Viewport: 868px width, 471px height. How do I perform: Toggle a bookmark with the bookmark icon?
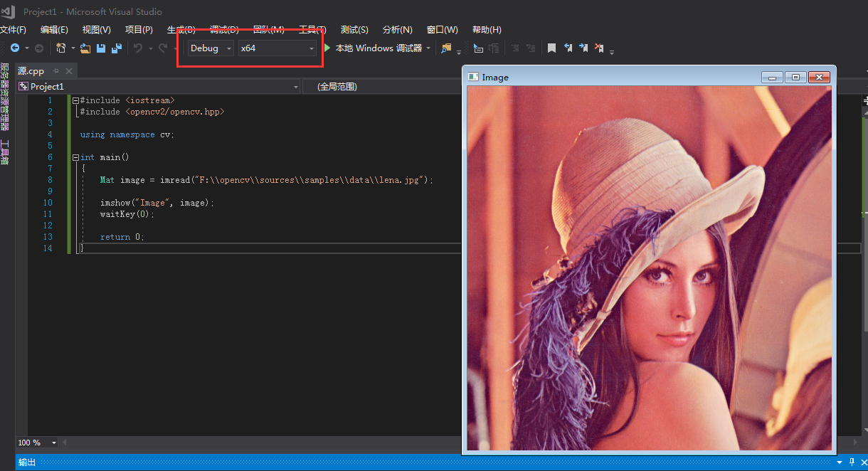551,48
